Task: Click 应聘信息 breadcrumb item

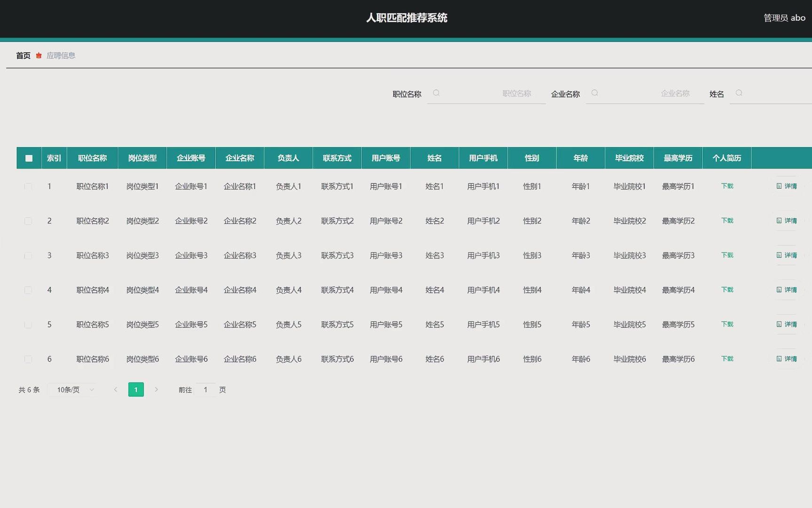Action: click(x=61, y=56)
